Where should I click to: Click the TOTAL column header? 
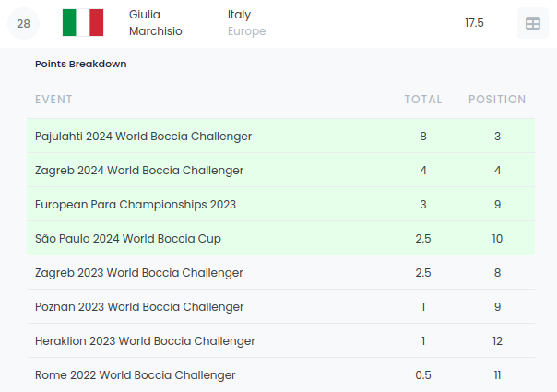[422, 100]
